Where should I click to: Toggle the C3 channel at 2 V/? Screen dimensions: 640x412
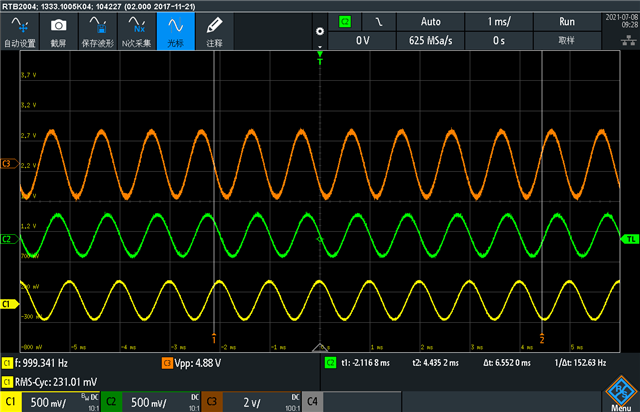pos(249,401)
